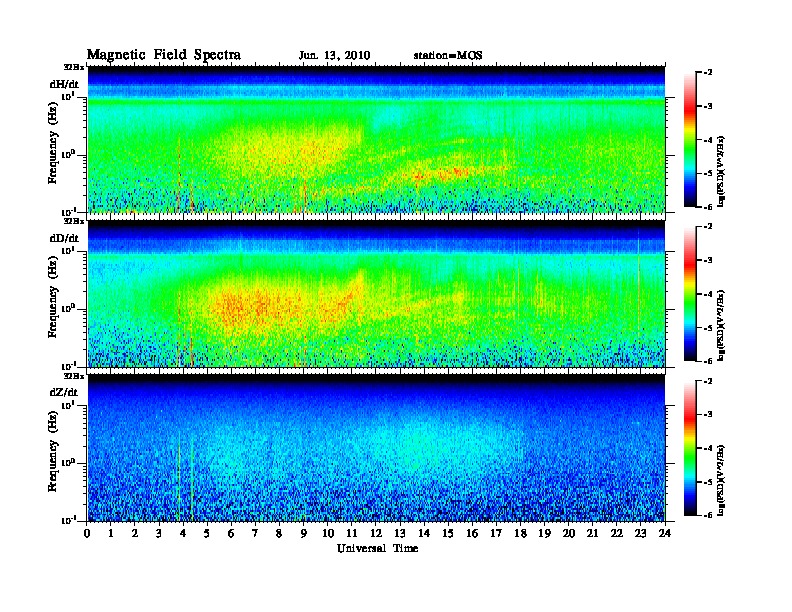Click the 'station=MOS' label
Image resolution: width=792 pixels, height=612 pixels.
click(448, 56)
